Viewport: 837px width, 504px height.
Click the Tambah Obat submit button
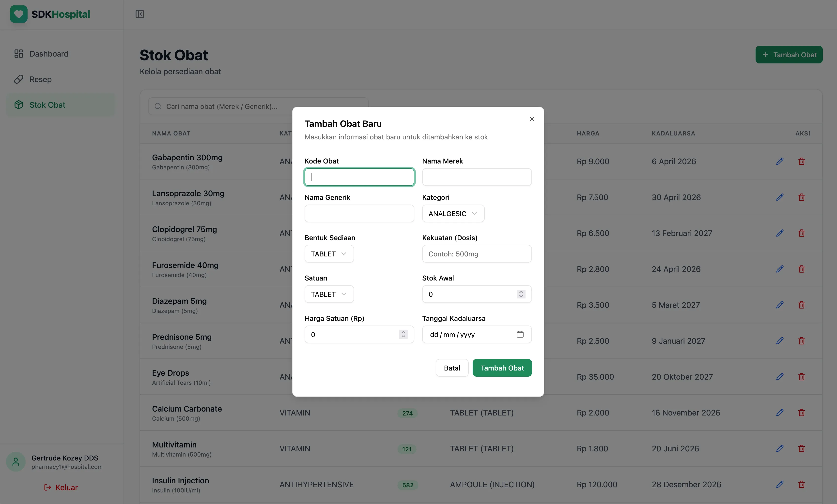tap(502, 368)
